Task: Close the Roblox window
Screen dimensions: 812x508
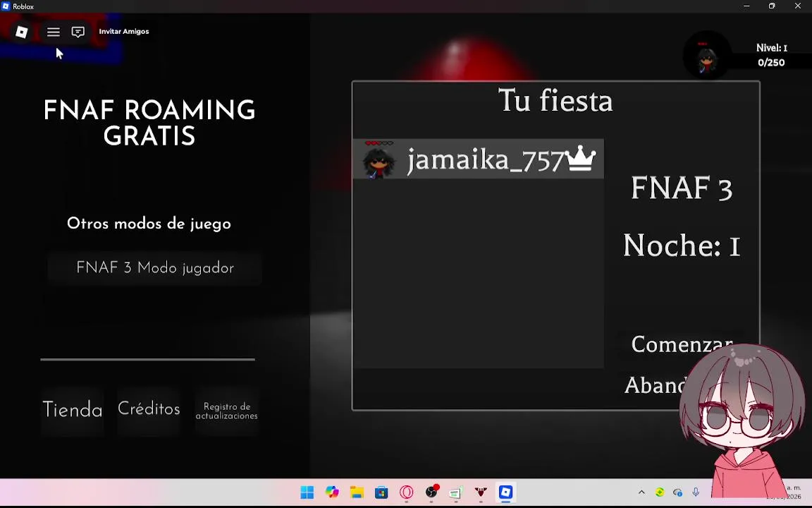Action: pyautogui.click(x=797, y=6)
